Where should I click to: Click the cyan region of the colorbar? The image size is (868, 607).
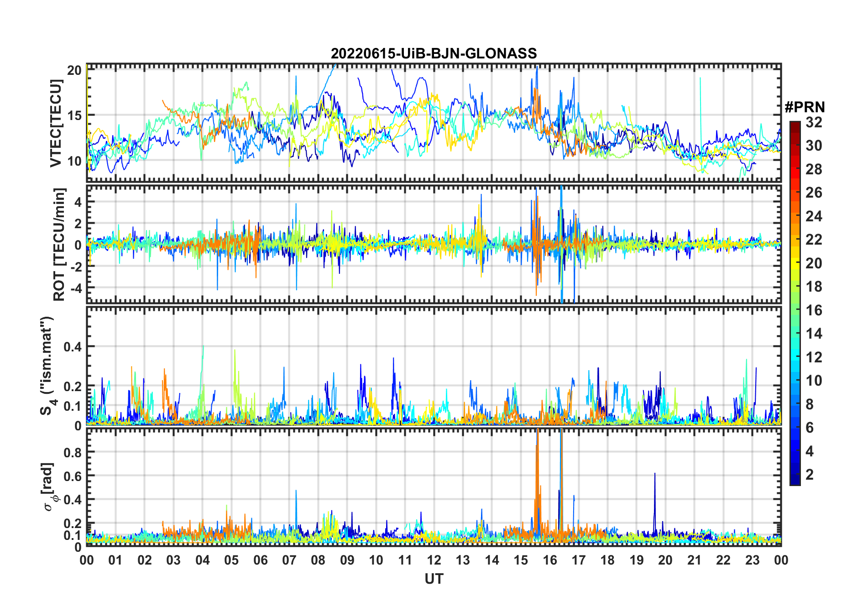pyautogui.click(x=795, y=356)
